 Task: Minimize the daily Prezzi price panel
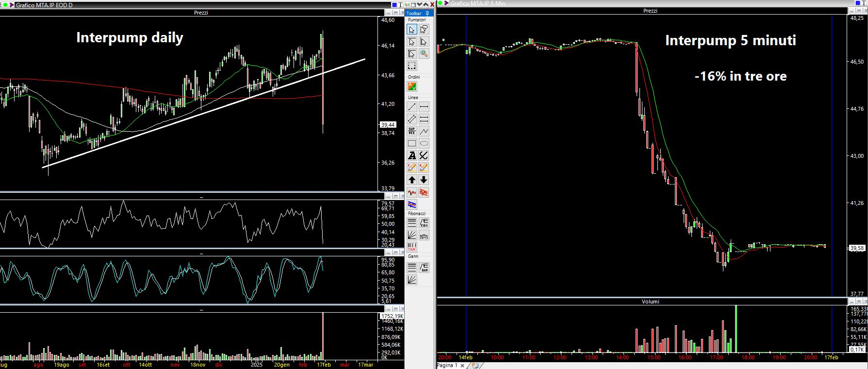click(x=389, y=13)
